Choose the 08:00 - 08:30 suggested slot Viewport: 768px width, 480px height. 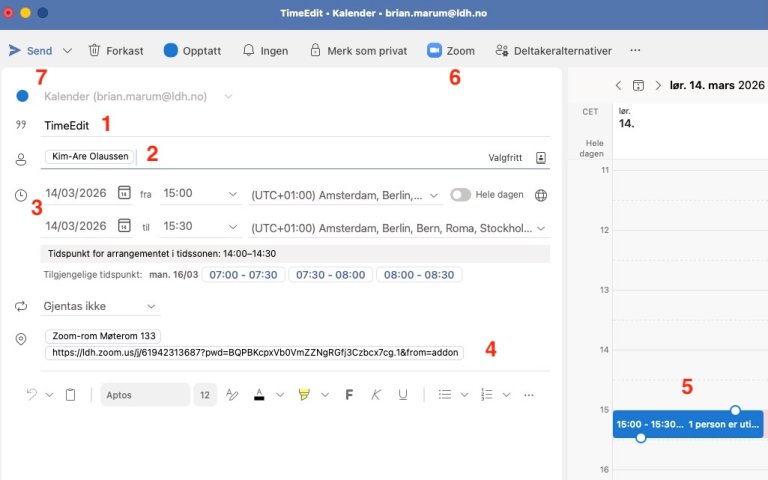click(419, 275)
